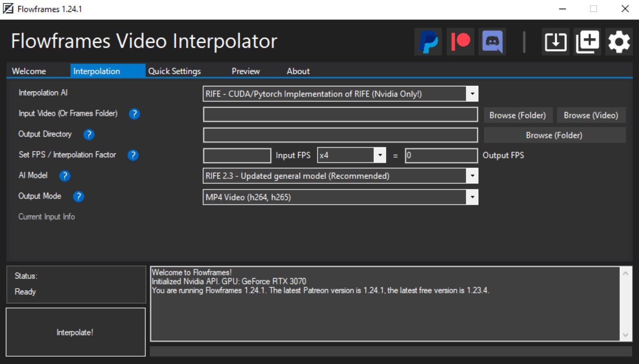Open the Patreon support page icon

(x=460, y=41)
